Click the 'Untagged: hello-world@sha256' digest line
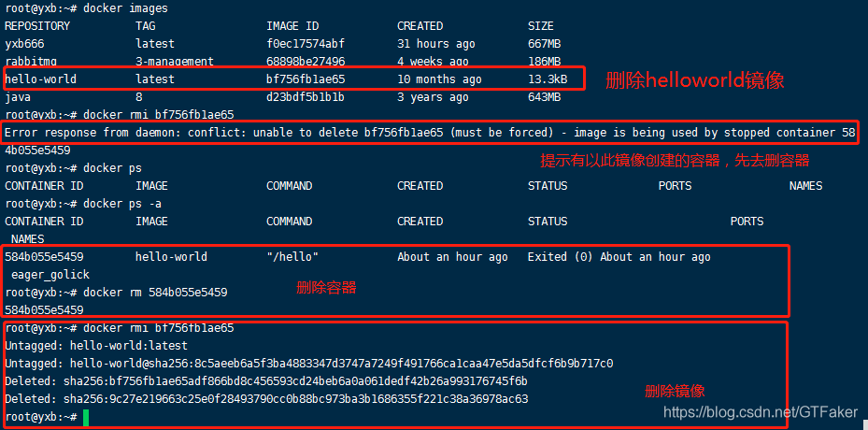This screenshot has height=430, width=868. 309,364
